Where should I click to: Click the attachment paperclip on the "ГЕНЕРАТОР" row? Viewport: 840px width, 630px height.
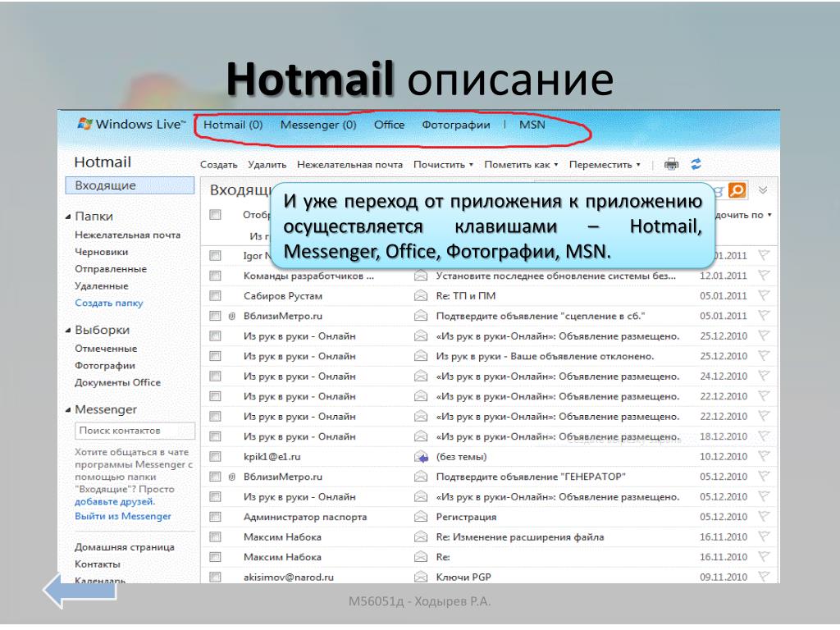click(232, 477)
